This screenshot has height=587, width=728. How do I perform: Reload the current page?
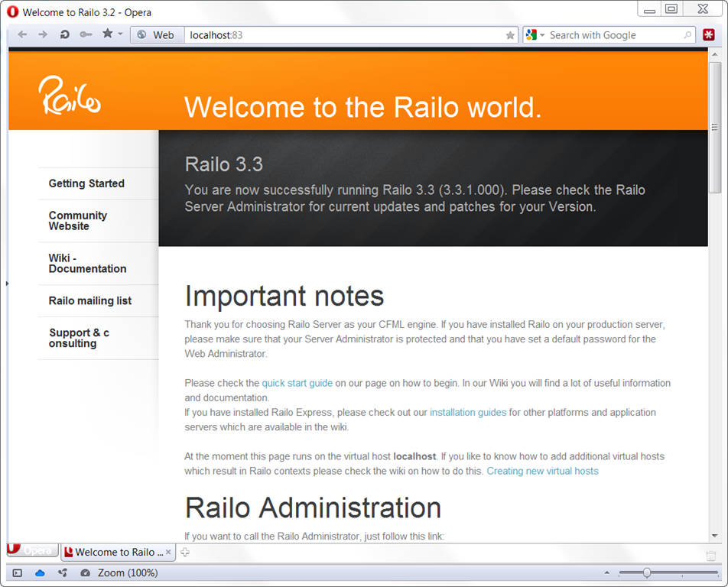pos(65,34)
